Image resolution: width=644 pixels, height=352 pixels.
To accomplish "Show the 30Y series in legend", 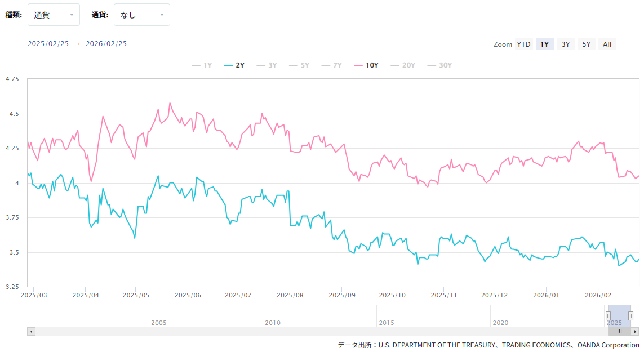I will (439, 65).
